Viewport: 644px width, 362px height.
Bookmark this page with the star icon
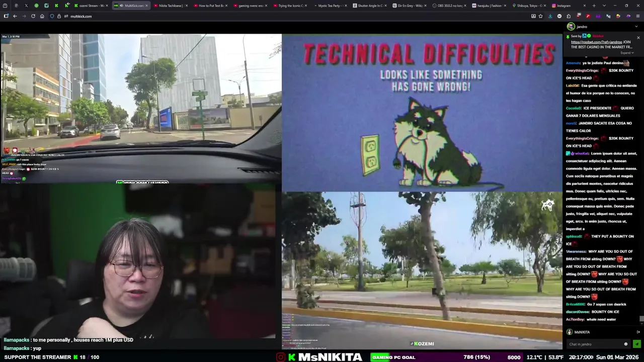[x=540, y=16]
